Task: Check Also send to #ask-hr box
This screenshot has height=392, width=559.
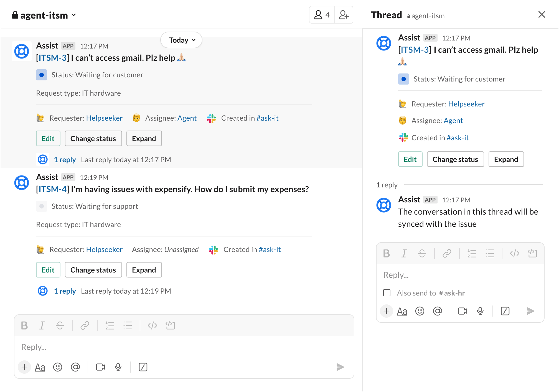Action: pyautogui.click(x=387, y=293)
